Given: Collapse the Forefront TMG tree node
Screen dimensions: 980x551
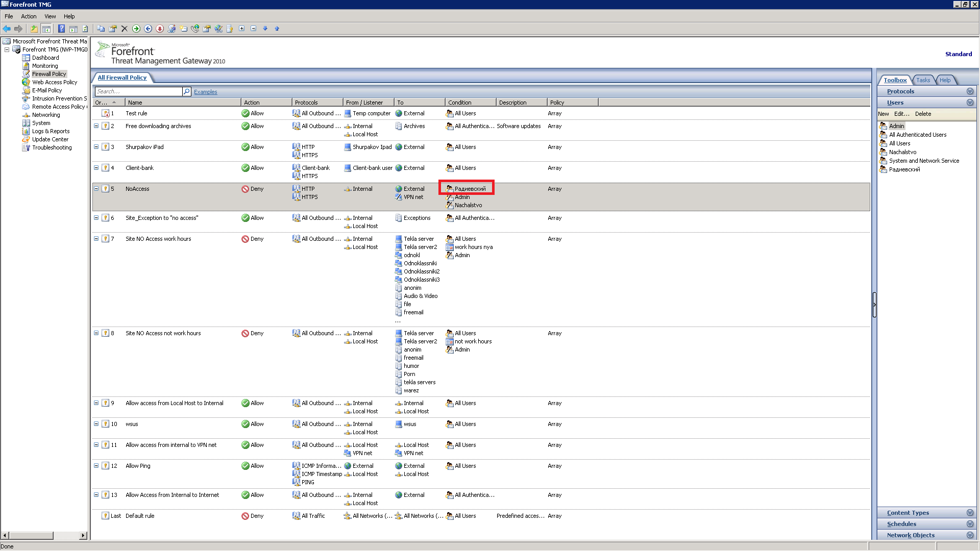Looking at the screenshot, I should click(x=7, y=49).
